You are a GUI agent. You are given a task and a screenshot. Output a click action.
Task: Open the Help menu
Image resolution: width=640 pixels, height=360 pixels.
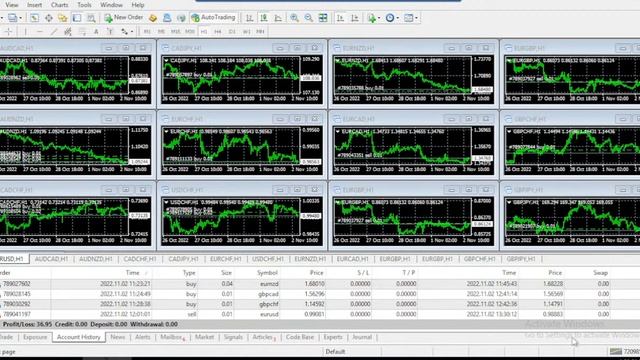tap(138, 5)
